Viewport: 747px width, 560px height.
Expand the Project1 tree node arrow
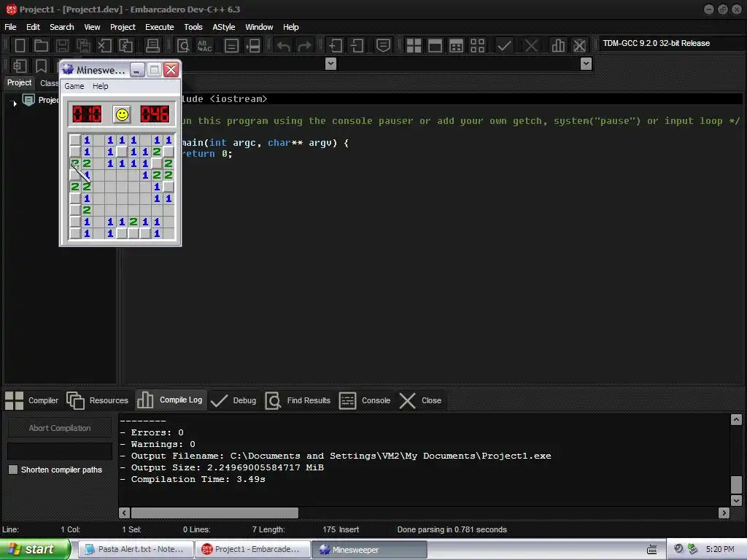(15, 103)
